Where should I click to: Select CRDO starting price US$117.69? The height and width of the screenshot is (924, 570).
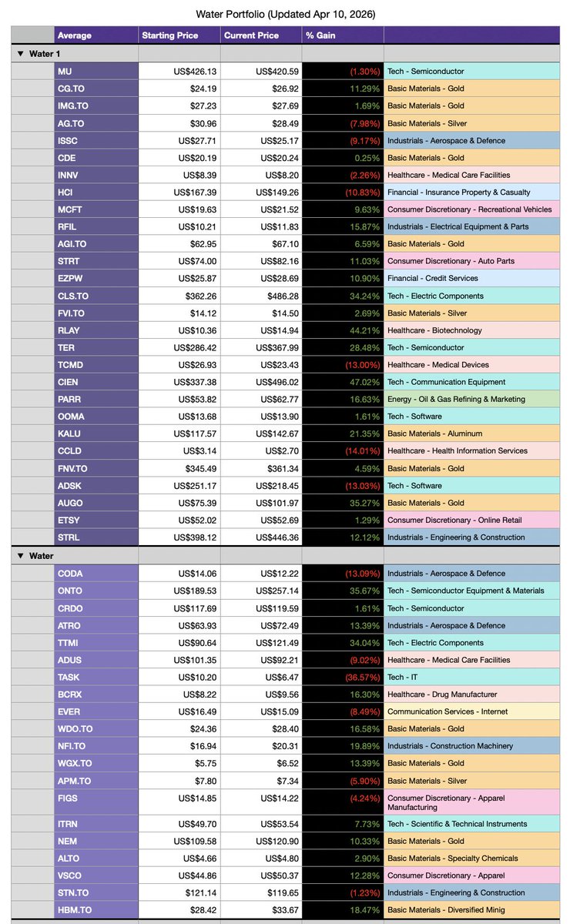(179, 608)
